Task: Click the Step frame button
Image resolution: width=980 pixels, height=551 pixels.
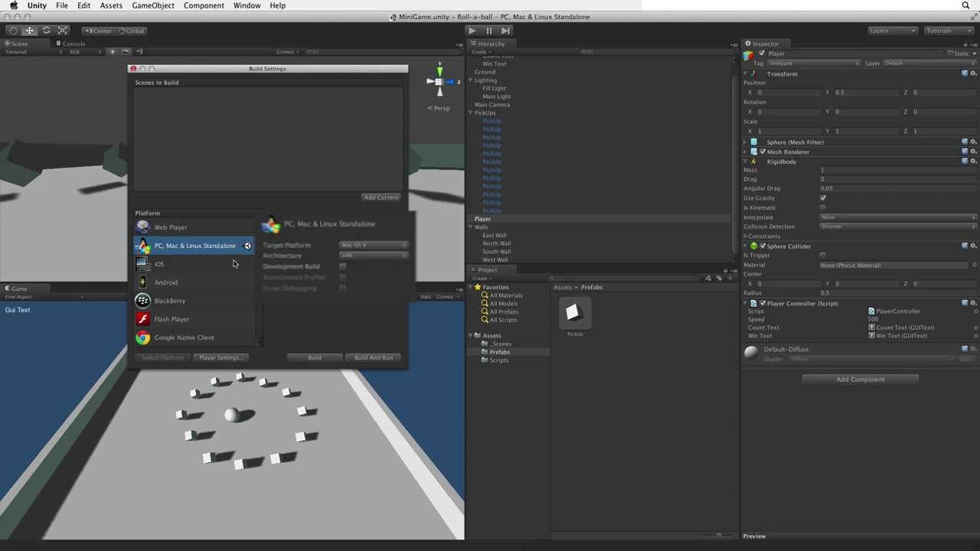Action: click(x=506, y=31)
